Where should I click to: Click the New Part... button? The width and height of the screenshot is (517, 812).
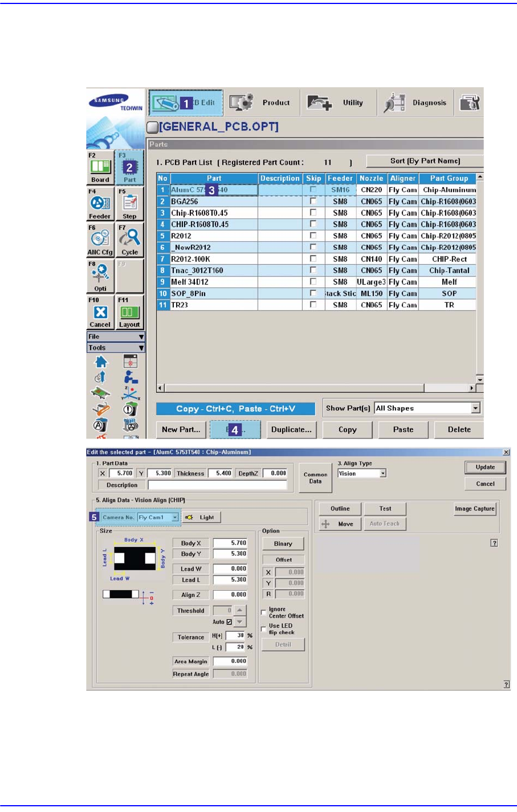click(181, 430)
